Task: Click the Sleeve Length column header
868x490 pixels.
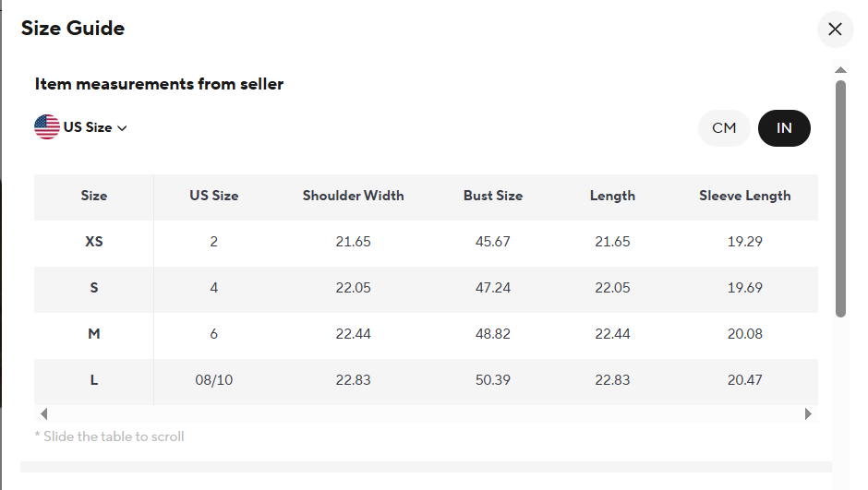Action: tap(744, 196)
